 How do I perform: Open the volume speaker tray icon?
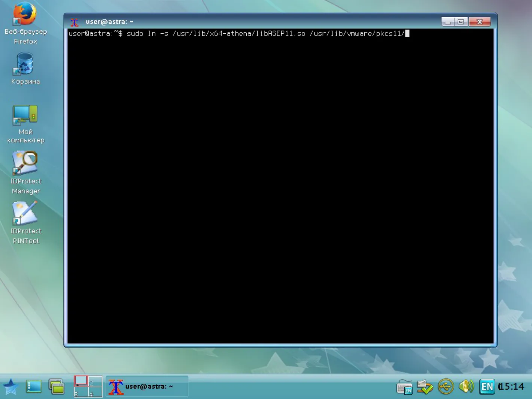(x=466, y=386)
